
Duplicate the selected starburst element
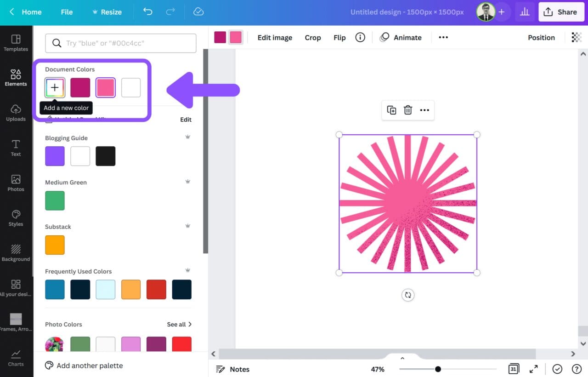coord(391,110)
